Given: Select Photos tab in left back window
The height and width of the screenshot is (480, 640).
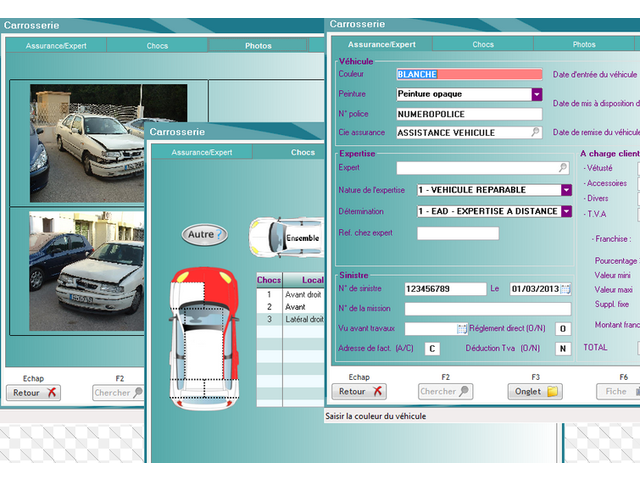Looking at the screenshot, I should coord(258,46).
